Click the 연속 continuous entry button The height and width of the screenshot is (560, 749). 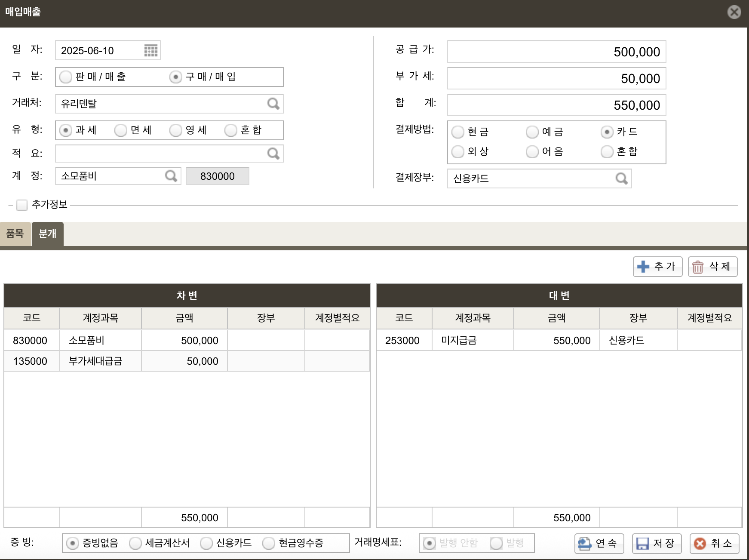[599, 544]
